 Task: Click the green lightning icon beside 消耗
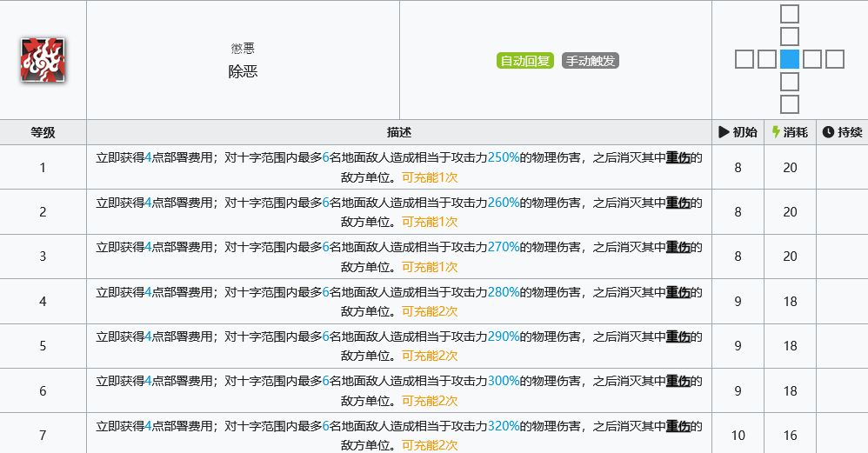(776, 131)
